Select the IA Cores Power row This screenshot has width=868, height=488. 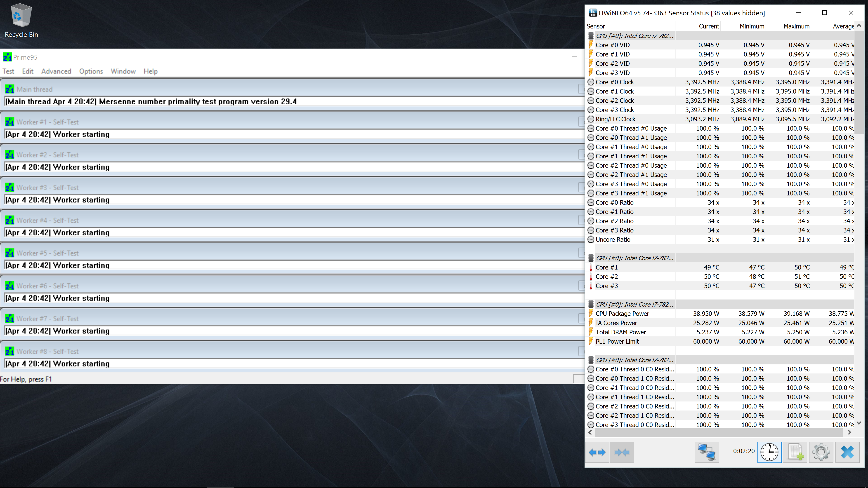coord(720,323)
